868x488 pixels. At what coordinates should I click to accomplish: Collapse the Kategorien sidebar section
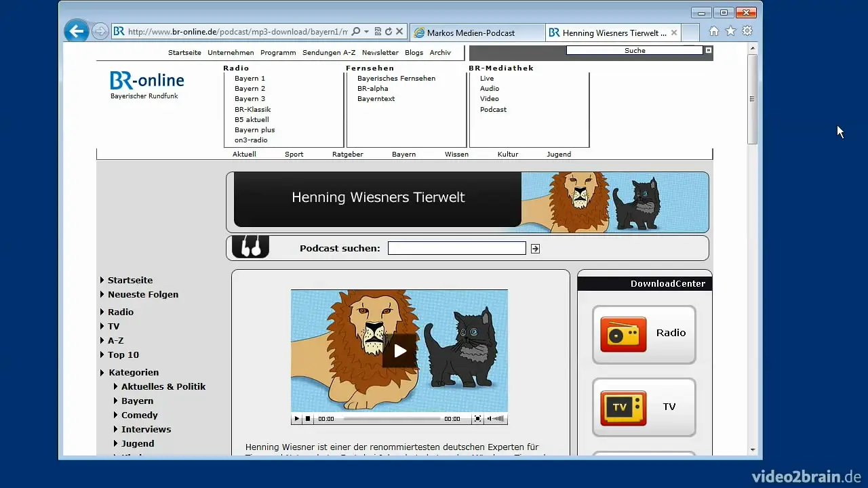pos(130,372)
